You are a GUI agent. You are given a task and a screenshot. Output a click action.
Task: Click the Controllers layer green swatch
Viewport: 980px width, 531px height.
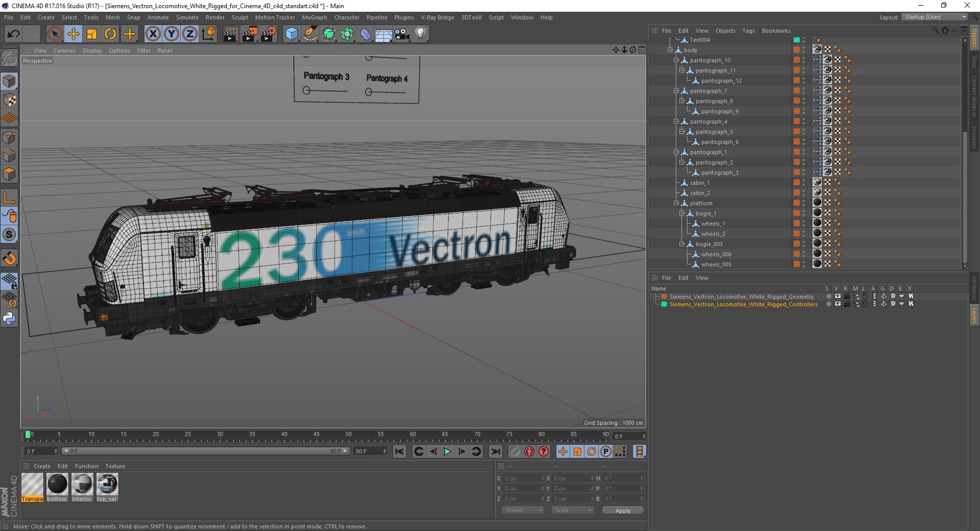click(664, 304)
